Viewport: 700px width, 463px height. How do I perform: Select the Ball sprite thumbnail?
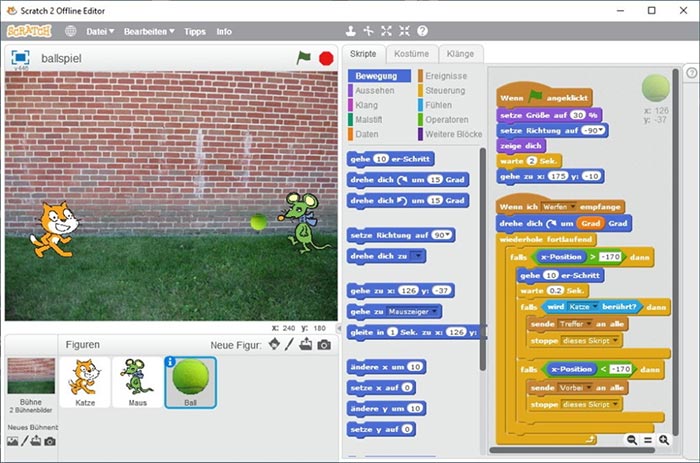(191, 383)
